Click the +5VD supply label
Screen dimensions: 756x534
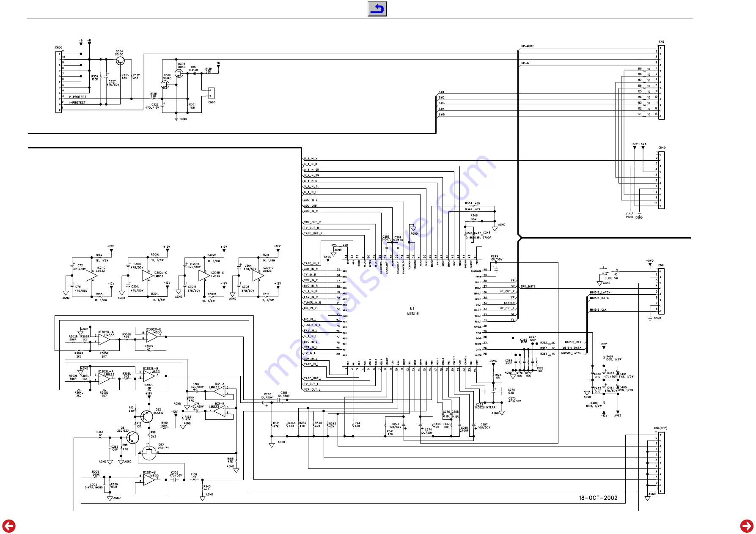[x=649, y=261]
